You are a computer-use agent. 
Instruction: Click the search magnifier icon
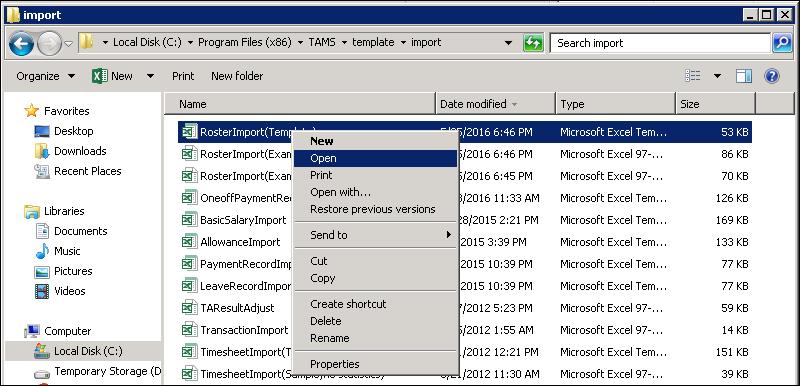(782, 43)
